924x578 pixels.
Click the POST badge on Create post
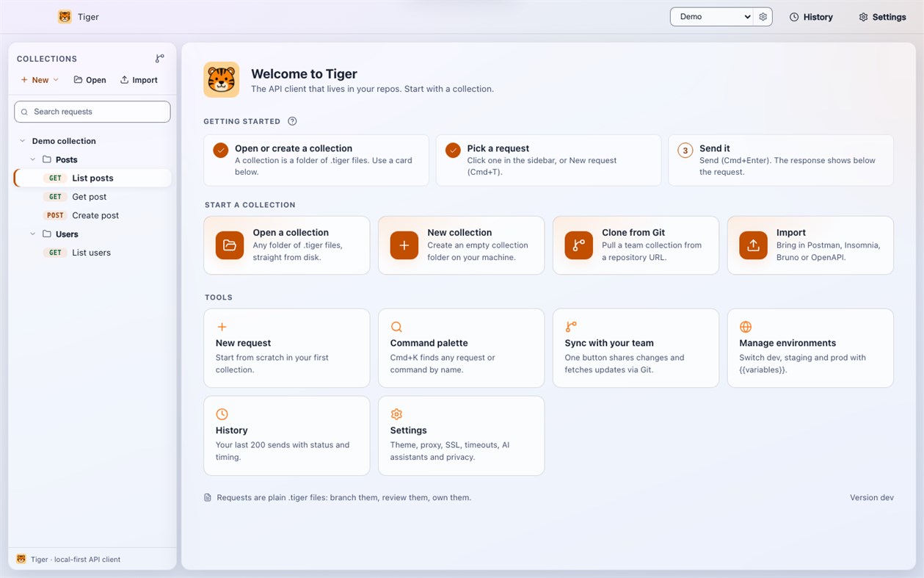(55, 215)
